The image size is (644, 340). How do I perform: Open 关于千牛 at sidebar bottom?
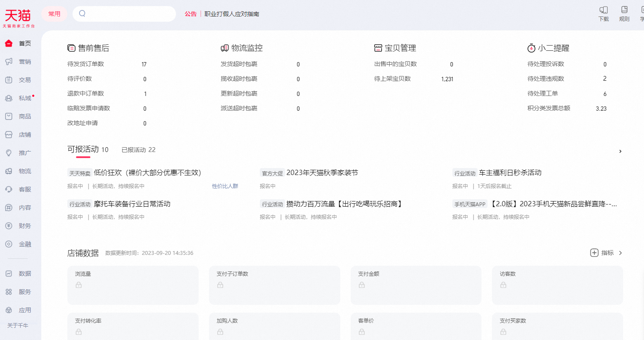pyautogui.click(x=18, y=325)
